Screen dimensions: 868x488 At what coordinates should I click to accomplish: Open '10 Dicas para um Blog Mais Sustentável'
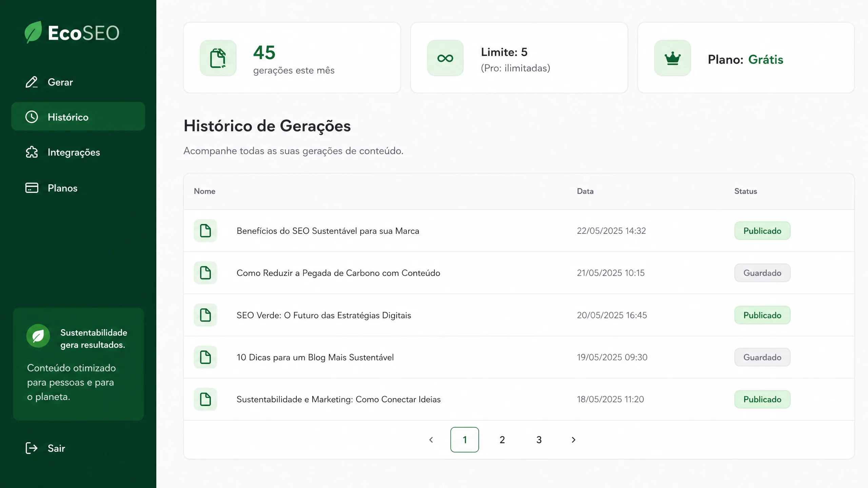click(x=315, y=357)
